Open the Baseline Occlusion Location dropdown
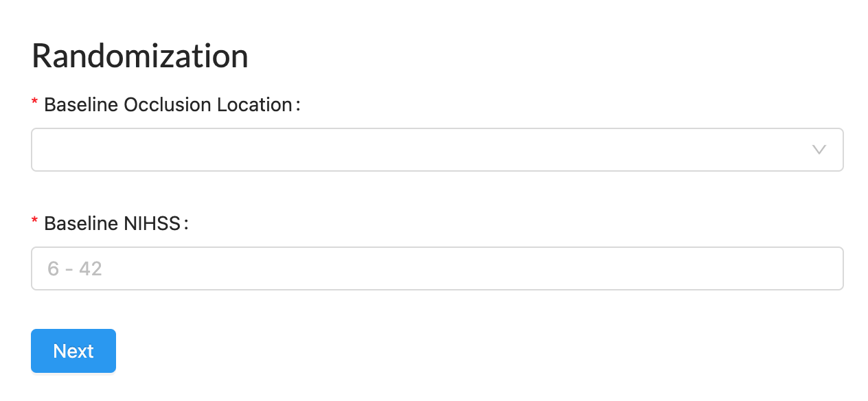Viewport: 868px width, 401px height. [x=437, y=150]
